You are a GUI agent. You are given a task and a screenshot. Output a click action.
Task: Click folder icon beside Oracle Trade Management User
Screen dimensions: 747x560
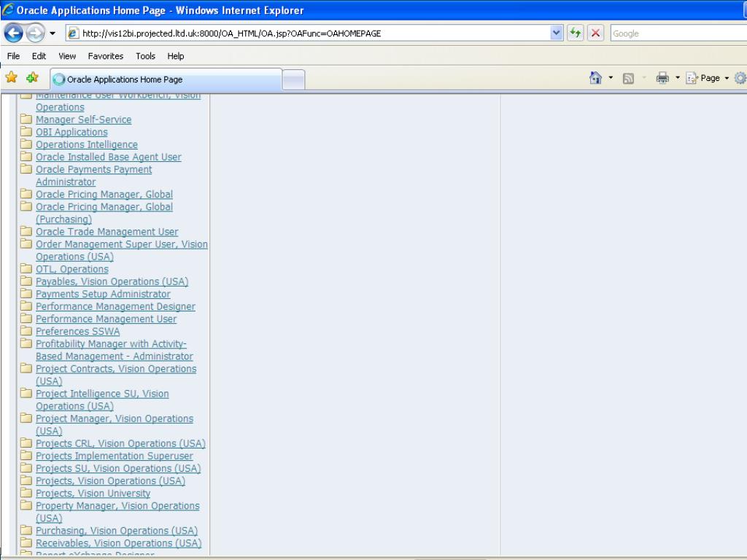26,231
